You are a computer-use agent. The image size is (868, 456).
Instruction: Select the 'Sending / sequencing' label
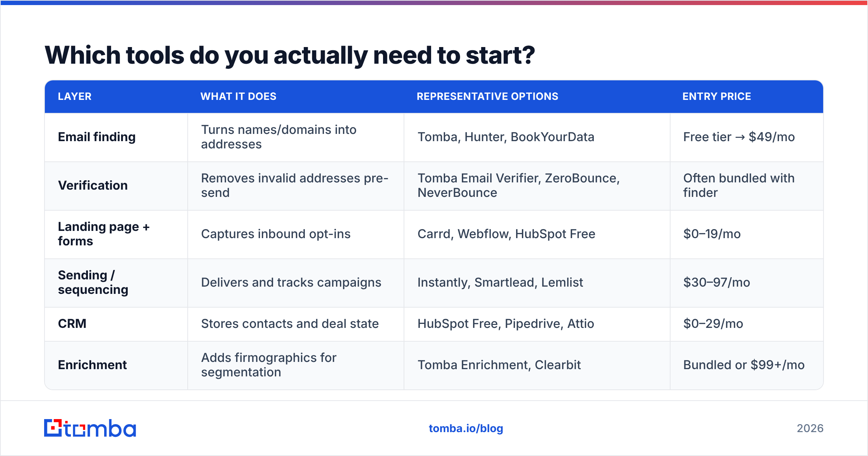[x=93, y=282]
